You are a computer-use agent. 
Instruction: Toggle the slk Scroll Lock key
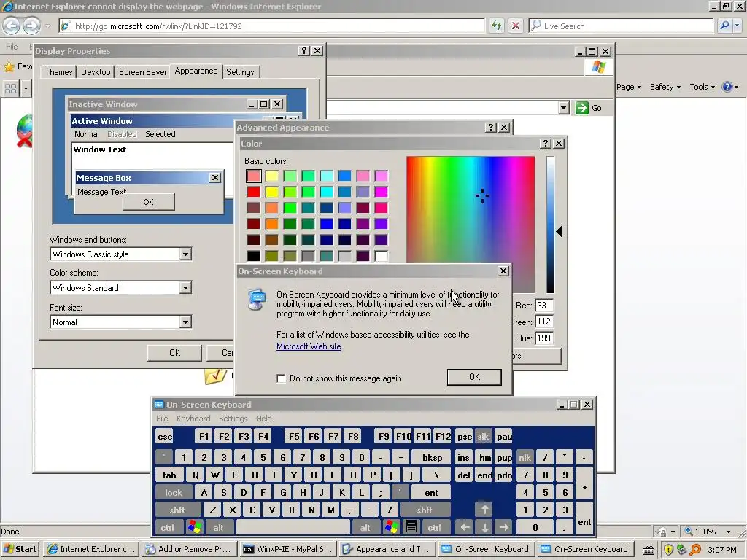(483, 437)
